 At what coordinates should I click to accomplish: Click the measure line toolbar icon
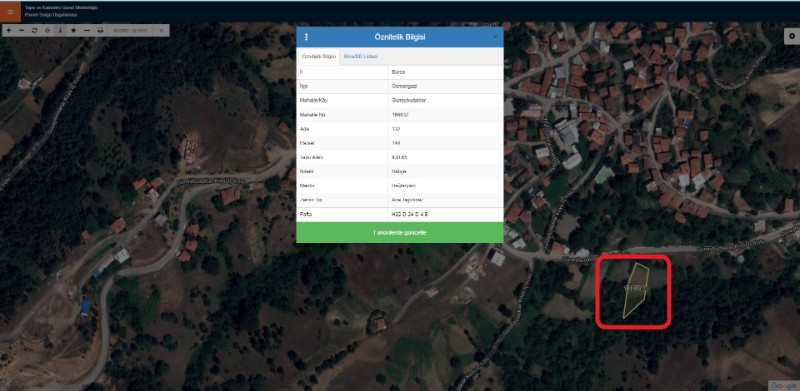click(x=87, y=31)
